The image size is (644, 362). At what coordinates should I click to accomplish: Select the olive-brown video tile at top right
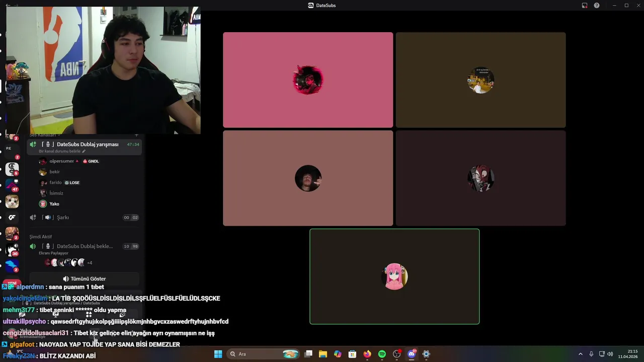point(480,80)
